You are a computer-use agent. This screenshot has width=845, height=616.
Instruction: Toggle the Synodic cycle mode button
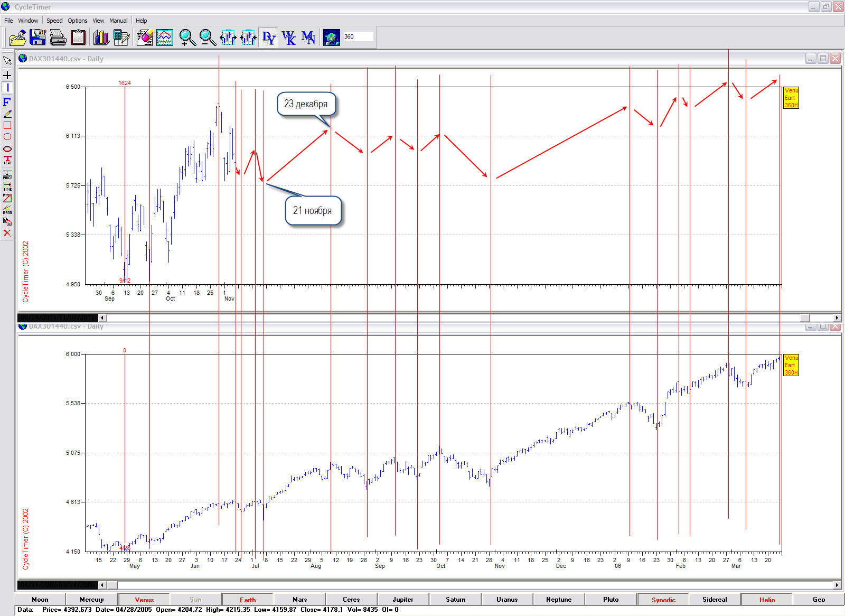pyautogui.click(x=663, y=600)
